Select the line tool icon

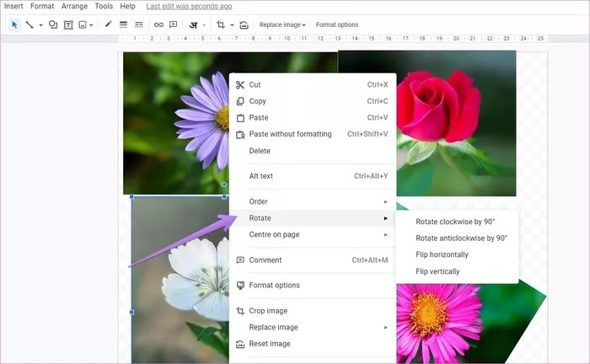29,24
